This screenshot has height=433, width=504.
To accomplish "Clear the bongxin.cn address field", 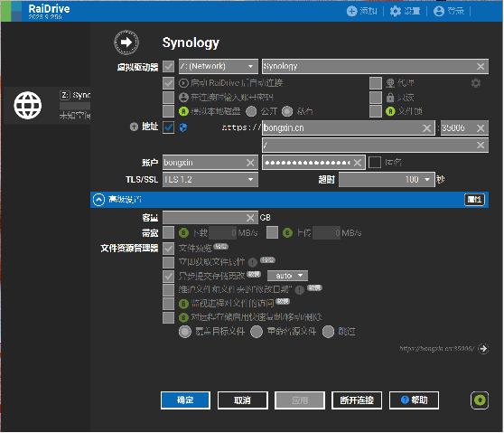I will (x=426, y=128).
